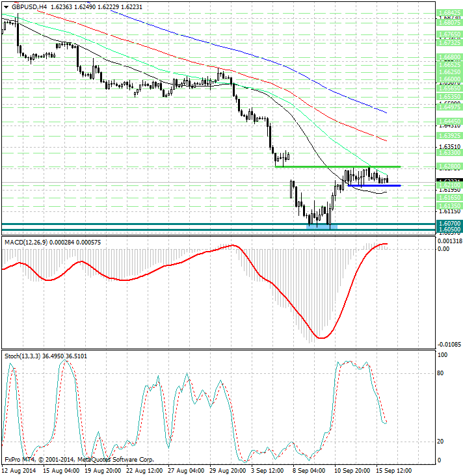Click the 19 Aug 20:00 time label
The height and width of the screenshot is (476, 463).
click(103, 471)
